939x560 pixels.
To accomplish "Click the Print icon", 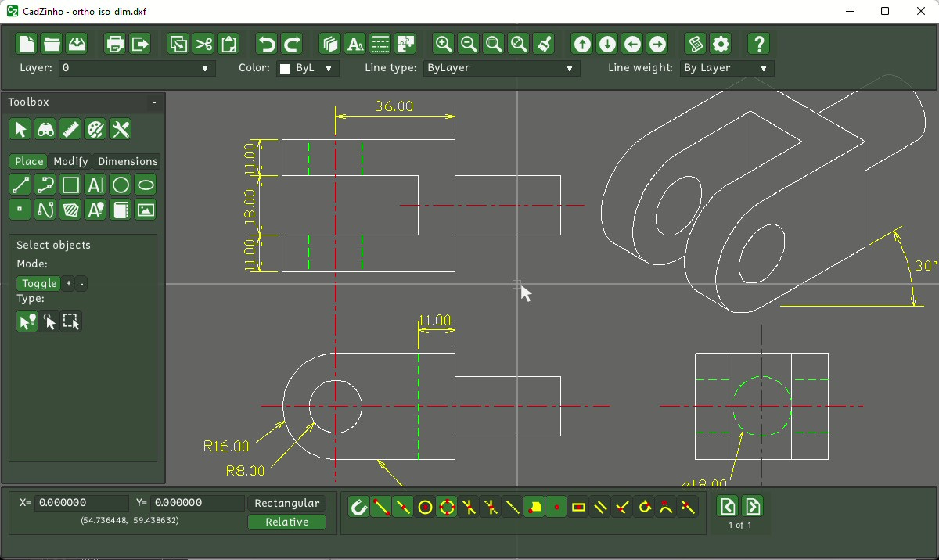I will (115, 44).
